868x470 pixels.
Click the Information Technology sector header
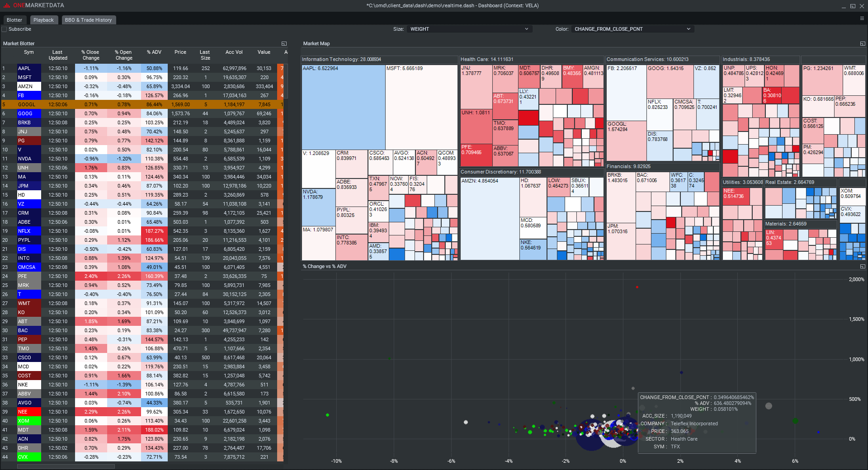click(x=379, y=59)
